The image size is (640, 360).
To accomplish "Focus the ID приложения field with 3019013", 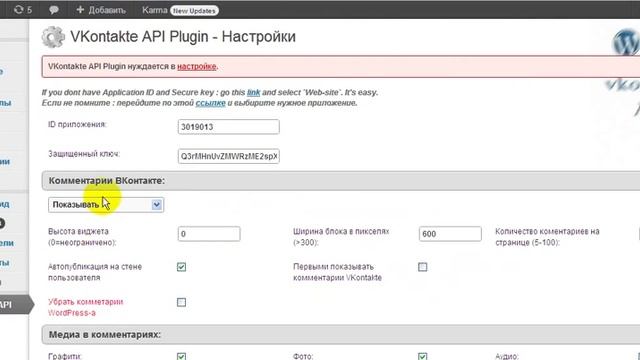I will tap(229, 127).
